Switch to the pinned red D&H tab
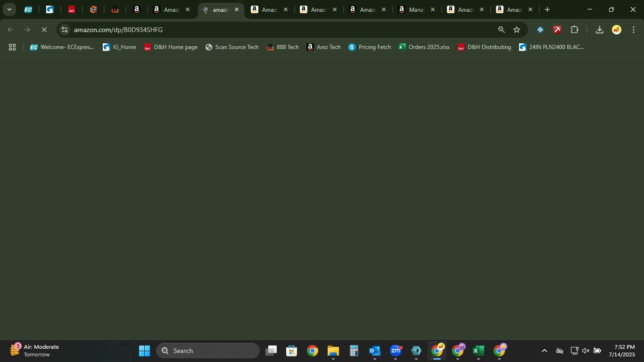The width and height of the screenshot is (644, 362). pos(71,9)
